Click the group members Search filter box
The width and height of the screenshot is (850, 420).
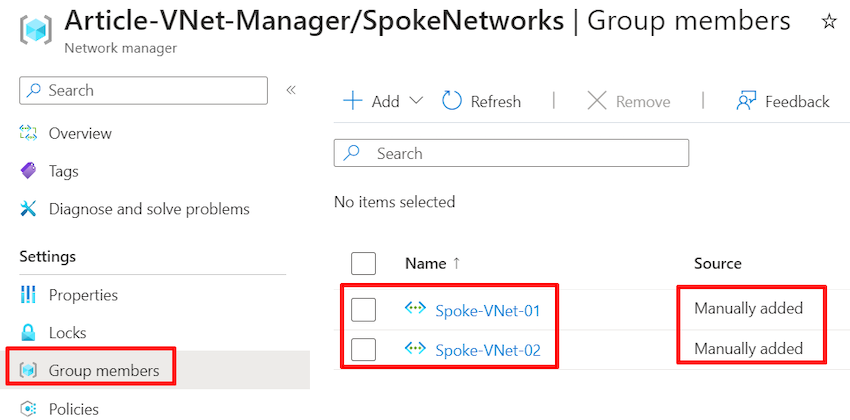point(512,153)
